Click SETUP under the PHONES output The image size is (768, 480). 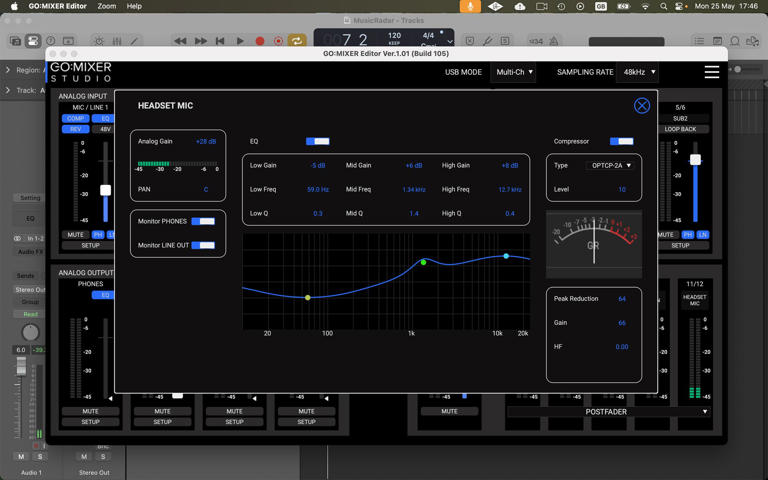coord(90,422)
